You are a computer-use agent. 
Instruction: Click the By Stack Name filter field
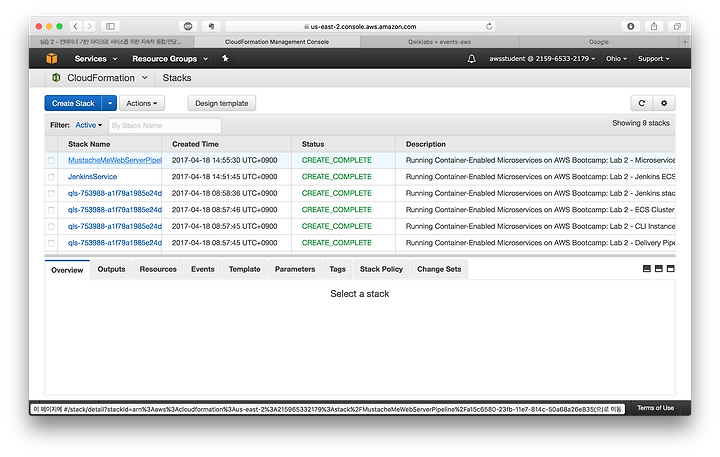(x=164, y=125)
